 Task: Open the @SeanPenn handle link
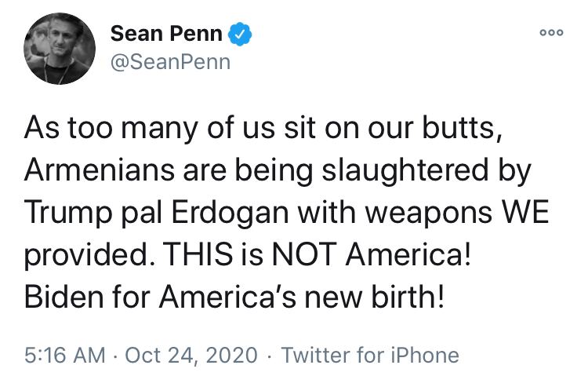[170, 62]
